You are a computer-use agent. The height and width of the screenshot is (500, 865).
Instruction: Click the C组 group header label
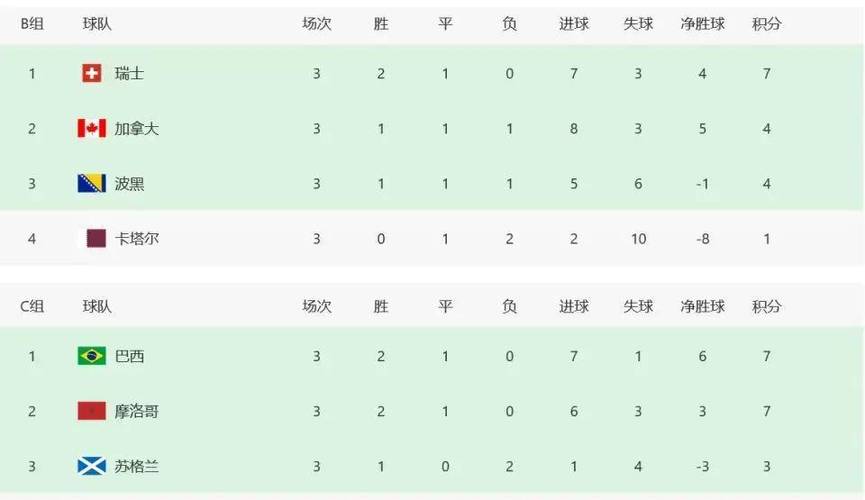[x=32, y=306]
